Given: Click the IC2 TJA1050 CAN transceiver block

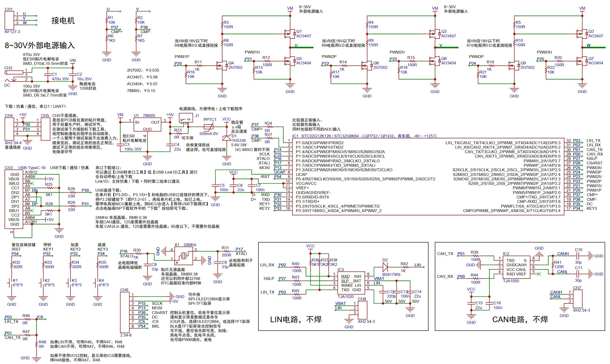Looking at the screenshot, I should click(516, 267).
